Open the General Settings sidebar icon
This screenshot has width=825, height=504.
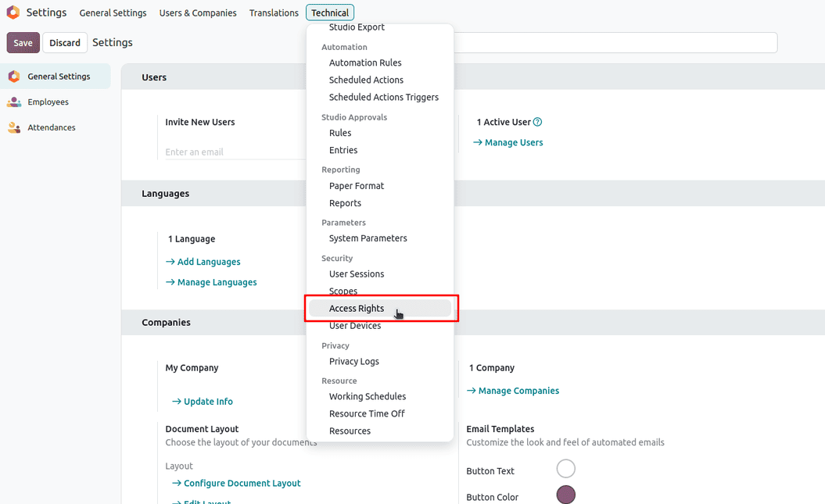[14, 77]
